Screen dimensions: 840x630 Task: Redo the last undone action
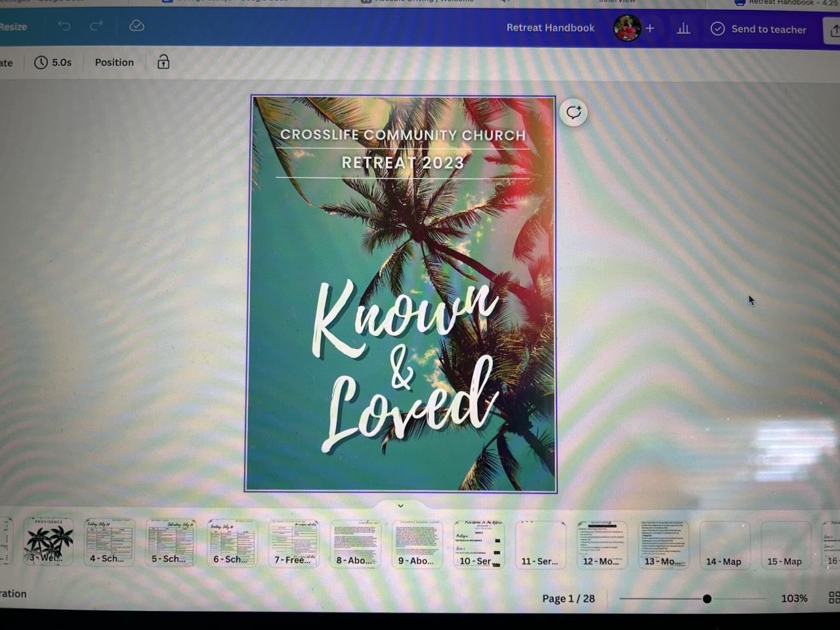tap(96, 26)
